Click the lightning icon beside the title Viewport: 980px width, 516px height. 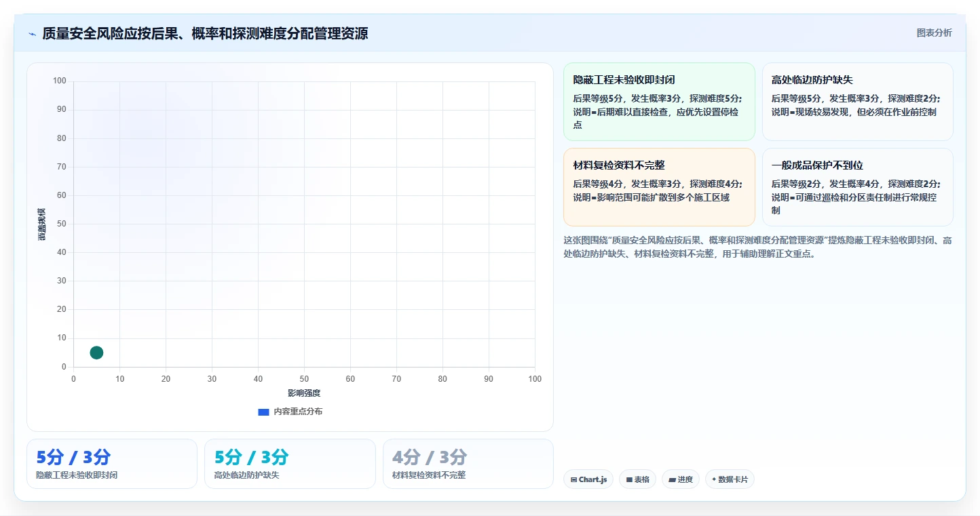click(33, 34)
